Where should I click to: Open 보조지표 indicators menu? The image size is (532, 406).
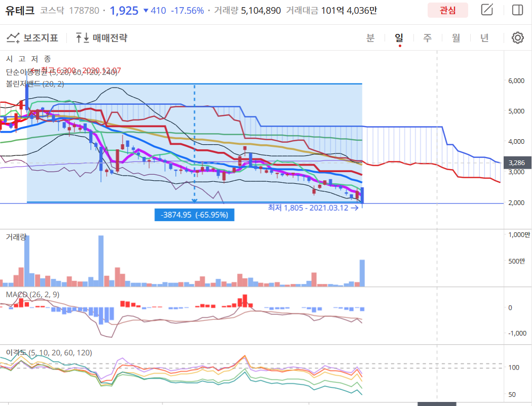click(x=32, y=37)
